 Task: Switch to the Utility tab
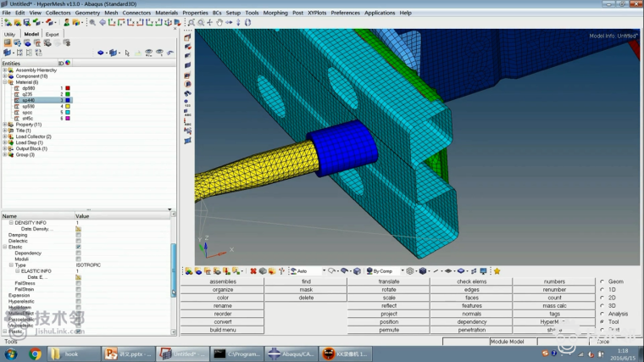pos(10,34)
